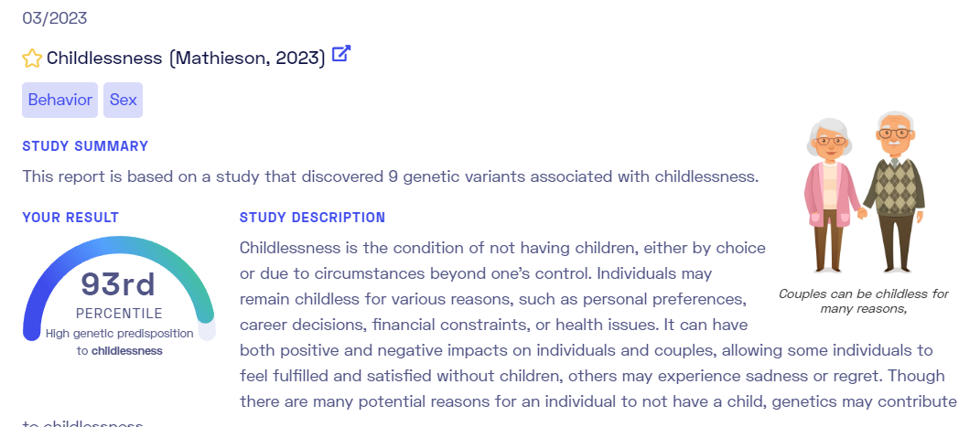Click the STUDY SUMMARY heading
The width and height of the screenshot is (980, 427).
(x=86, y=146)
